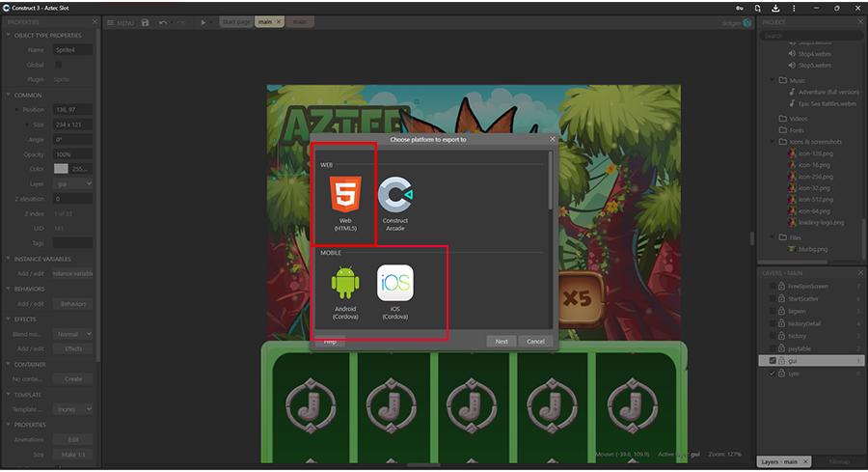The width and height of the screenshot is (868, 472).
Task: Open the Layers - main bottom tab
Action: [779, 462]
